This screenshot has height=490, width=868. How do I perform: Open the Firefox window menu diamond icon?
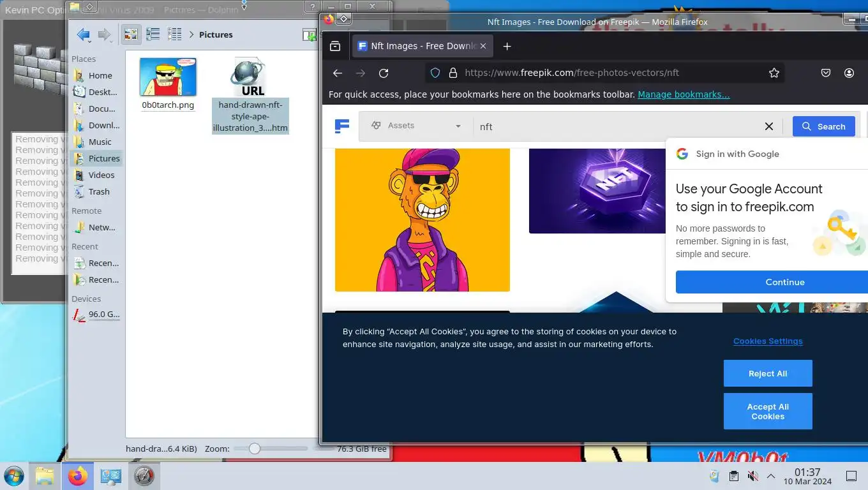tap(343, 19)
